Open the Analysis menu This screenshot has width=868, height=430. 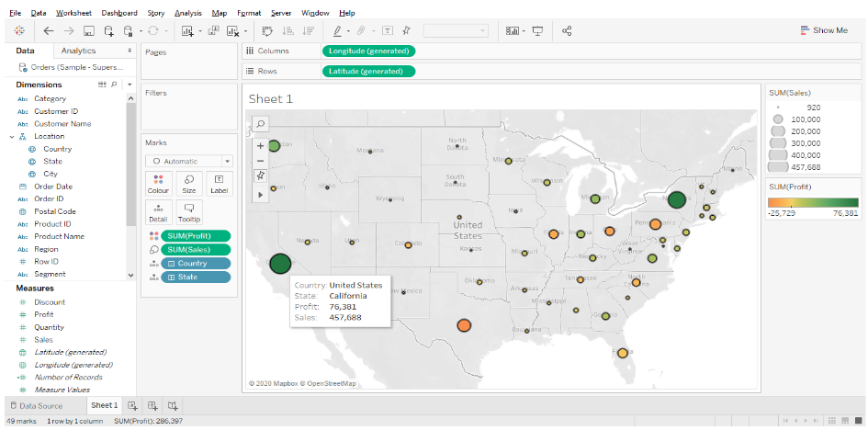click(x=187, y=13)
